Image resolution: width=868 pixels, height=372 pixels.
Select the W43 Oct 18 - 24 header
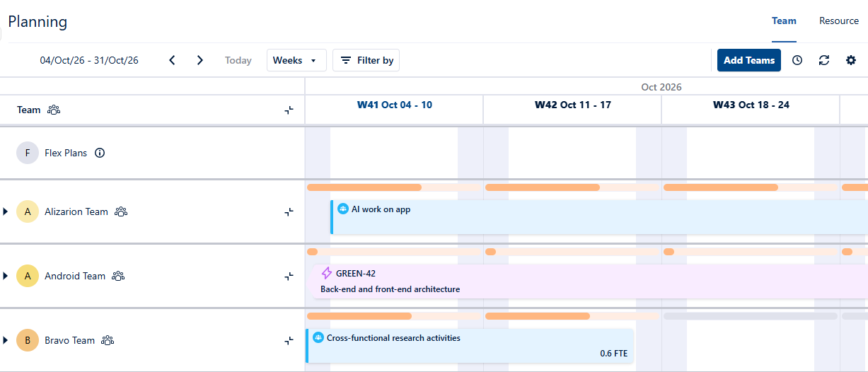pyautogui.click(x=751, y=105)
